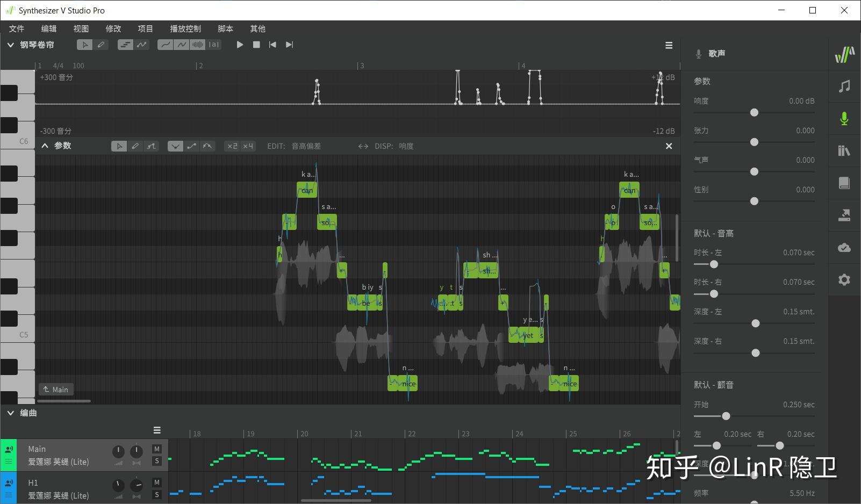Collapse the 编曲 arranger section chevron
The width and height of the screenshot is (861, 504).
[x=10, y=413]
